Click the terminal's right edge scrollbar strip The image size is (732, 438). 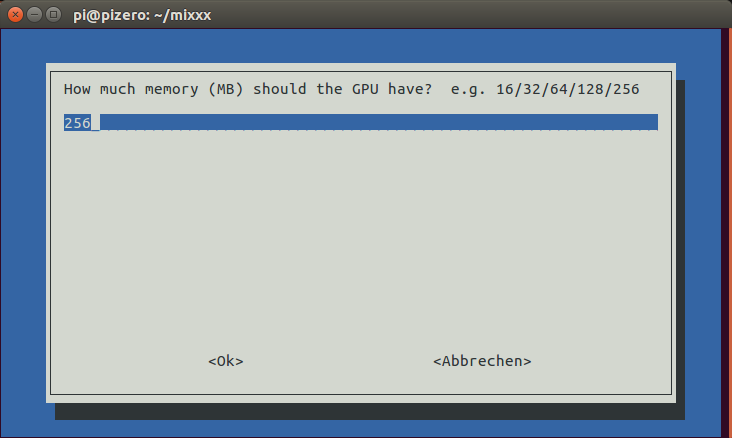[x=726, y=233]
